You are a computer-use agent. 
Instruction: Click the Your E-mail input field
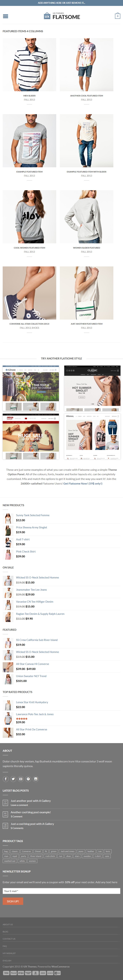(61, 891)
